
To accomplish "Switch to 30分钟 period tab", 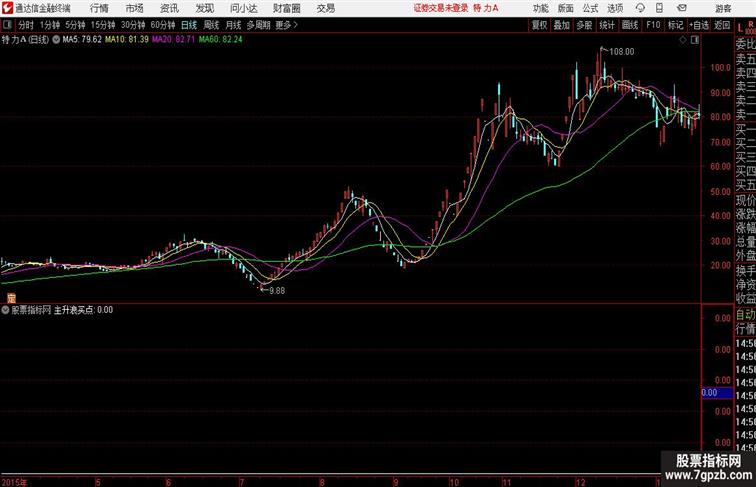I will (133, 25).
